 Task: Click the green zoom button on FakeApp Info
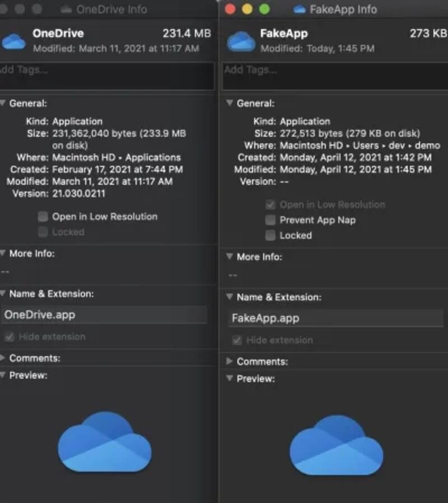coord(264,10)
